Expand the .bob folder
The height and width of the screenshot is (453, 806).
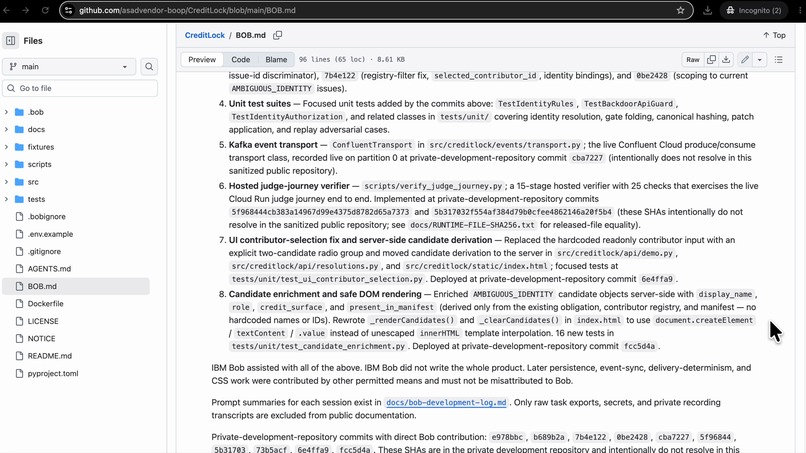click(x=6, y=112)
